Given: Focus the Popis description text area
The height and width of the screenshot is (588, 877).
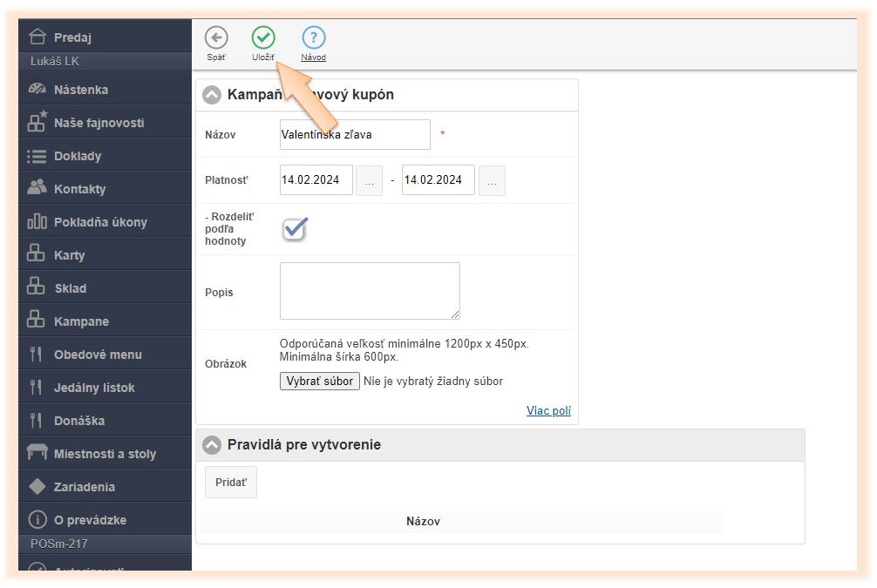Looking at the screenshot, I should (x=370, y=291).
